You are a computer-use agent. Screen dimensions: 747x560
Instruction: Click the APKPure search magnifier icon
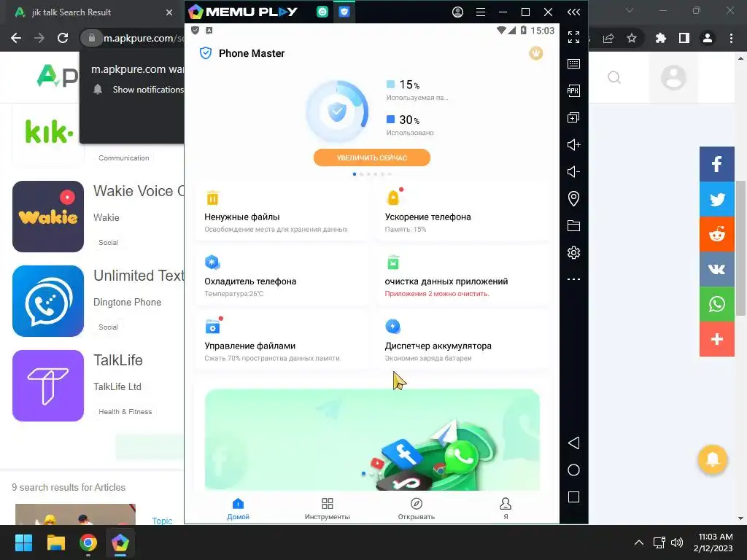pyautogui.click(x=614, y=77)
